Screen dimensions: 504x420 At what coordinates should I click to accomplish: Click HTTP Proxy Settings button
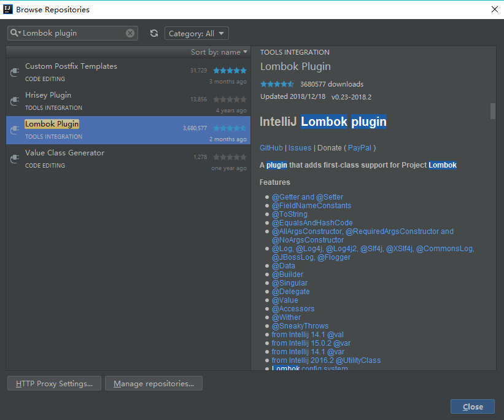point(54,383)
